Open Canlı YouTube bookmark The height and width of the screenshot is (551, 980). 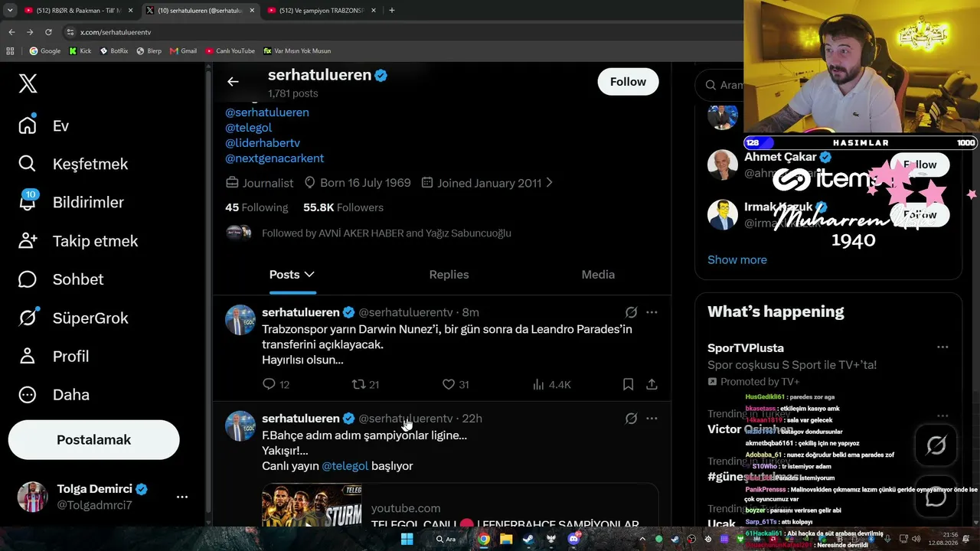point(230,51)
